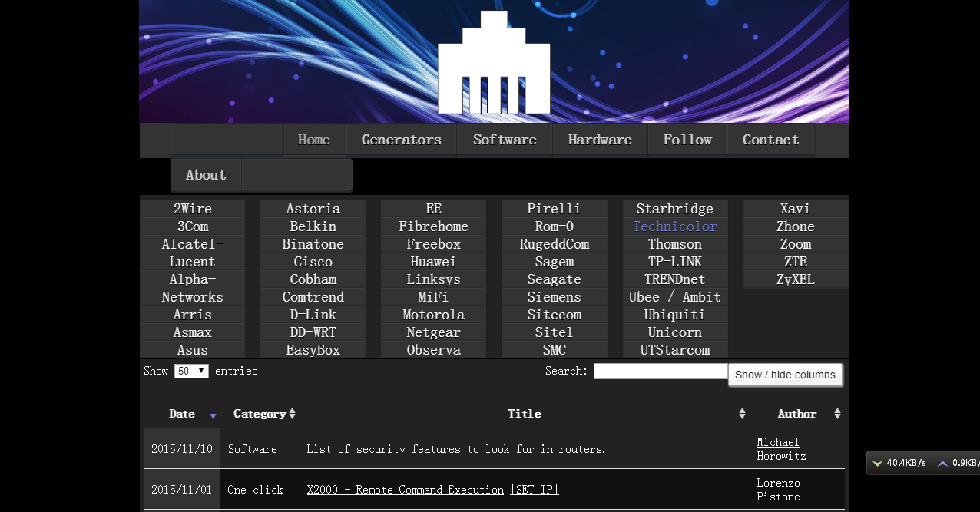Click the SET IP link
The width and height of the screenshot is (980, 512).
tap(535, 490)
